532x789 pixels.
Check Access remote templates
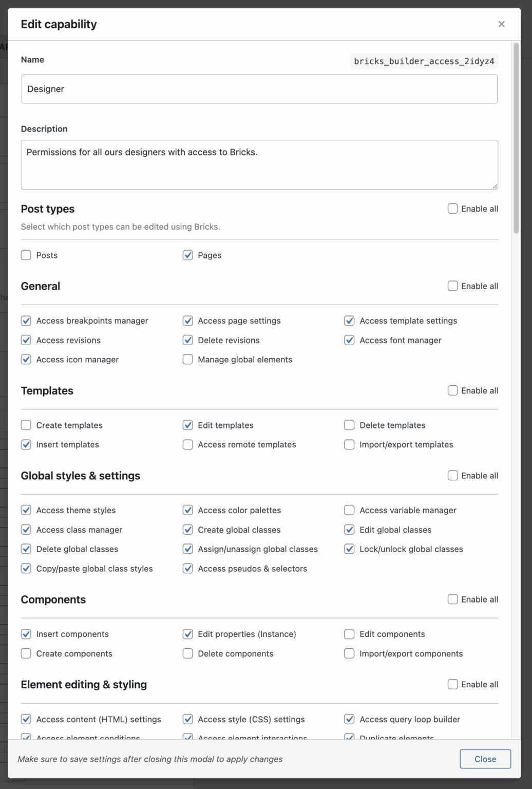187,444
